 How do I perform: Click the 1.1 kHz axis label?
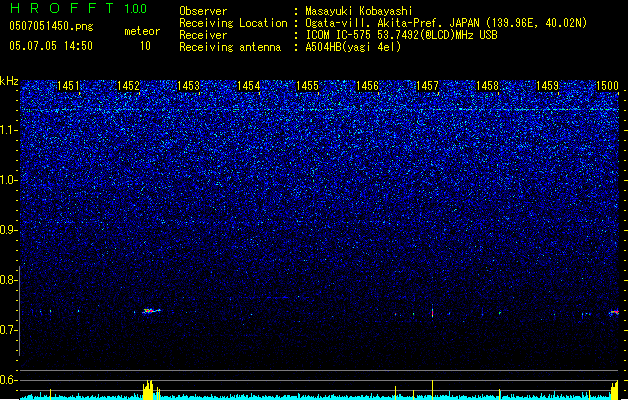click(x=9, y=130)
